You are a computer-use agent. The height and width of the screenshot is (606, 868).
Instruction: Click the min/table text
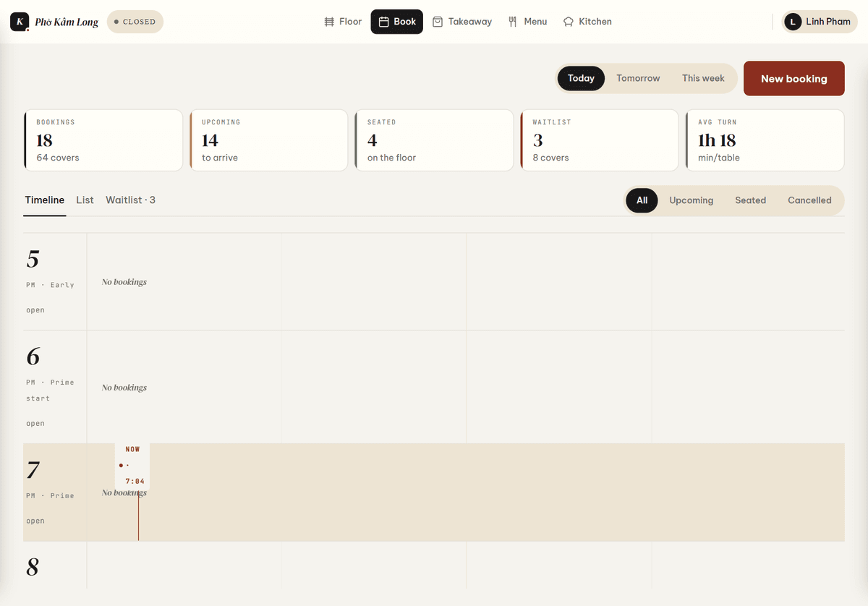pyautogui.click(x=719, y=158)
